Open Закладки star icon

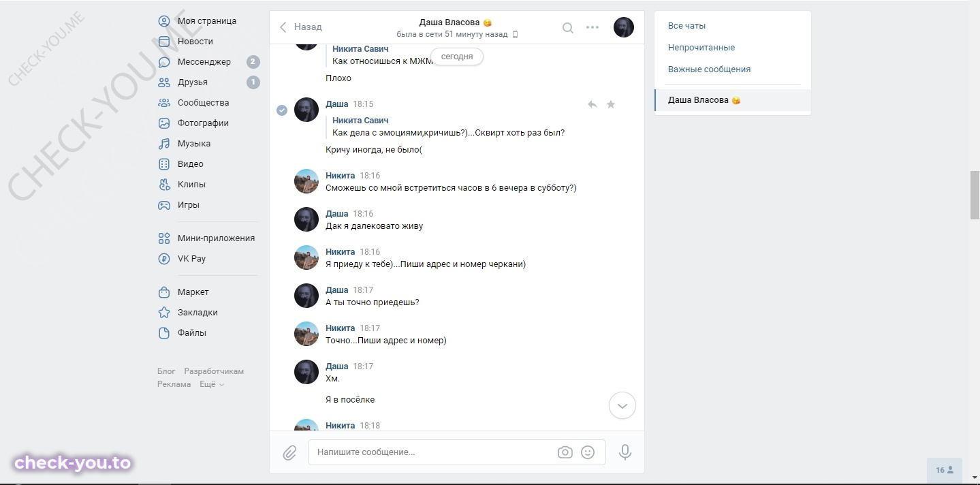(x=164, y=313)
